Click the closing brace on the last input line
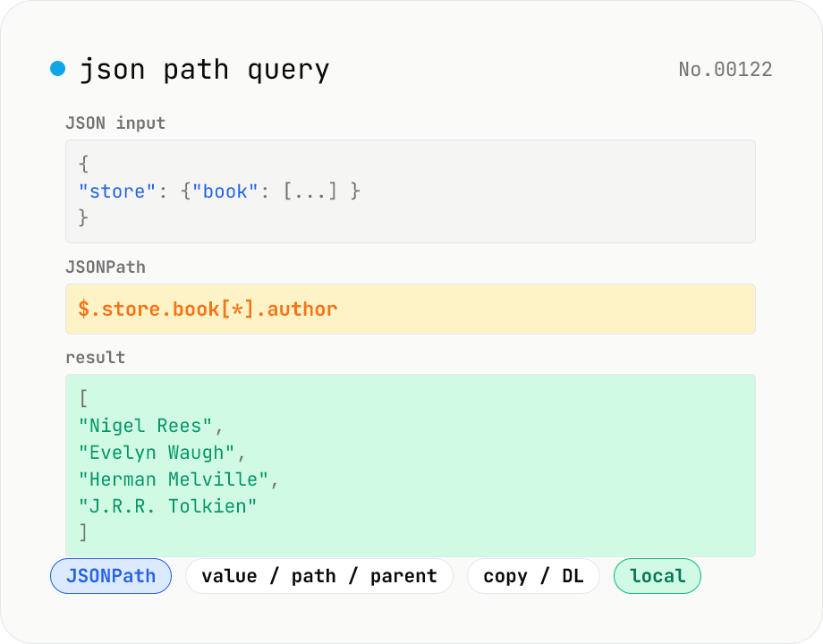Screen dimensions: 823x644 pos(83,218)
